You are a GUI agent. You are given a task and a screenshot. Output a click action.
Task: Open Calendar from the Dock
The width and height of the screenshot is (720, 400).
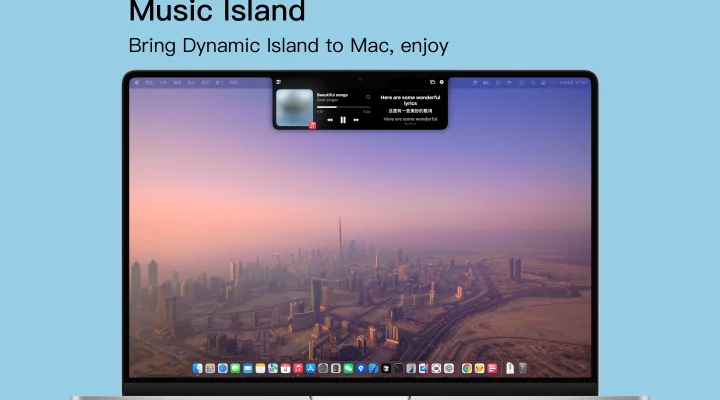pos(285,368)
